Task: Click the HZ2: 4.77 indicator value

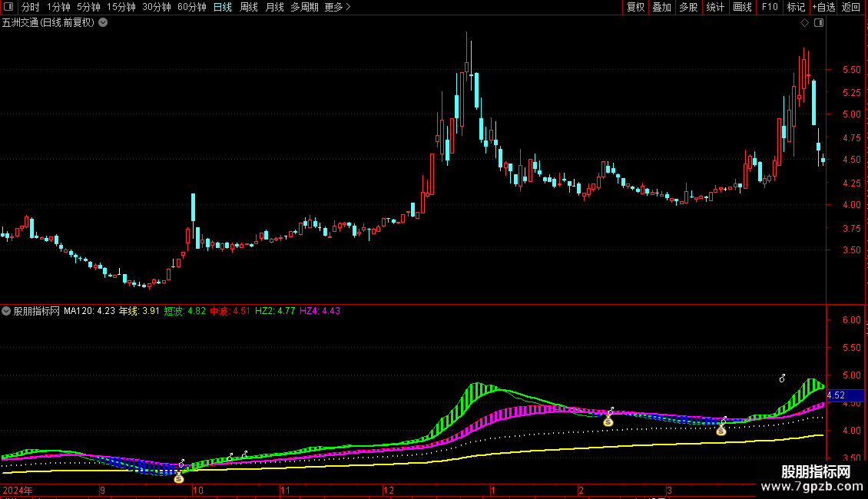Action: point(275,311)
